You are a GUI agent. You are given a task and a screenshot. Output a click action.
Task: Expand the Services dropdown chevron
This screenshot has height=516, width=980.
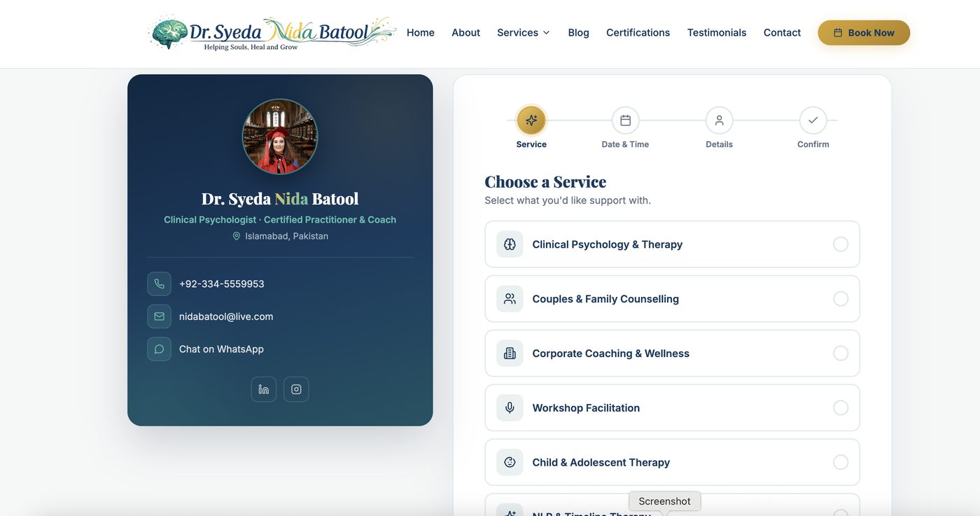click(x=546, y=33)
